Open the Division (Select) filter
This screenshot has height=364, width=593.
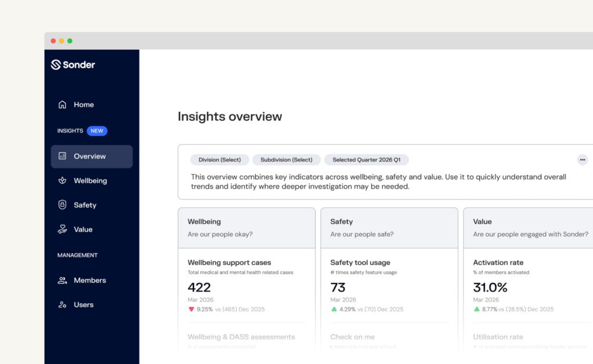[219, 160]
